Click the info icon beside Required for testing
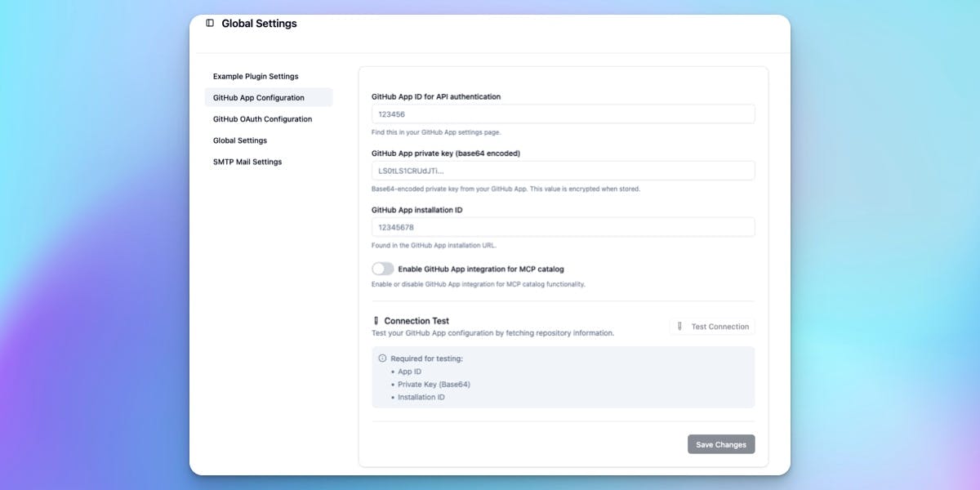The height and width of the screenshot is (490, 980). (382, 359)
